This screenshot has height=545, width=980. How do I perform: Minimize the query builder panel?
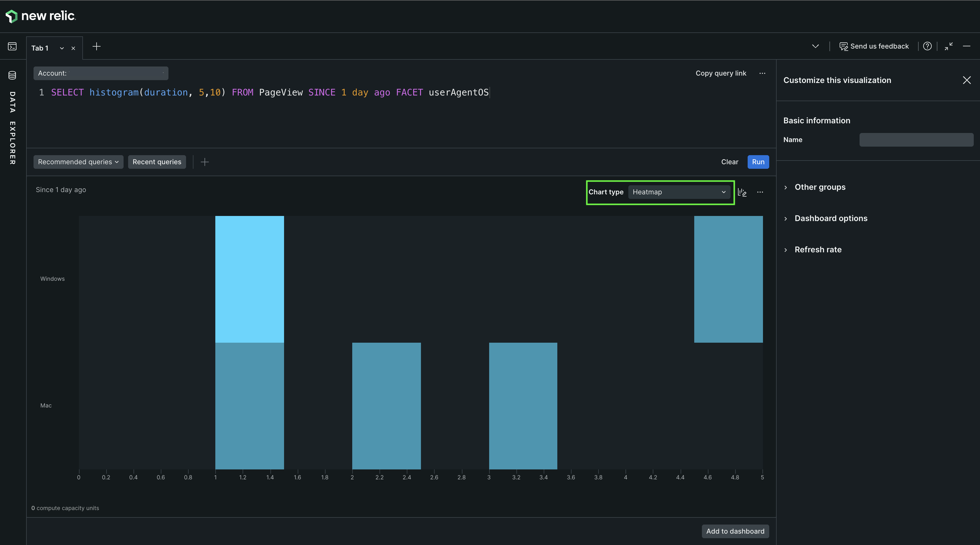coord(967,46)
